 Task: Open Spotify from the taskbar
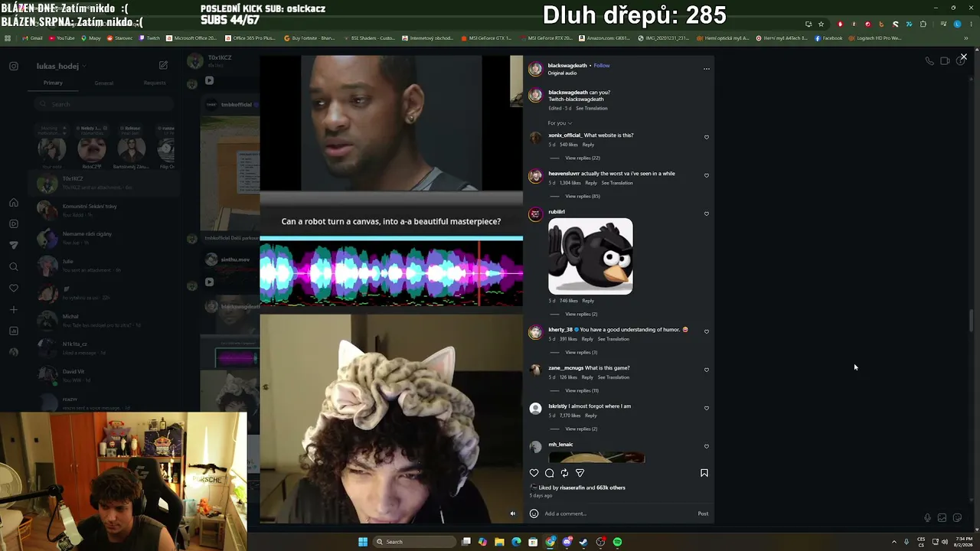(617, 542)
